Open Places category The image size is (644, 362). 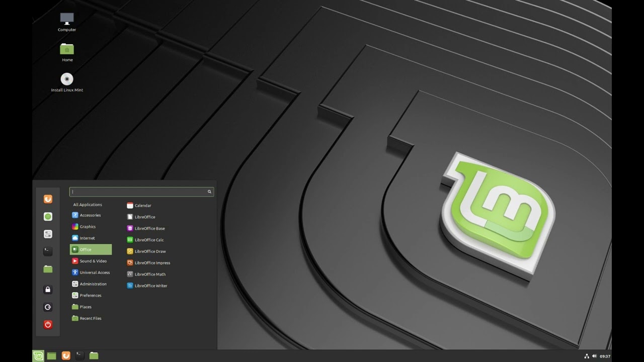coord(91,307)
